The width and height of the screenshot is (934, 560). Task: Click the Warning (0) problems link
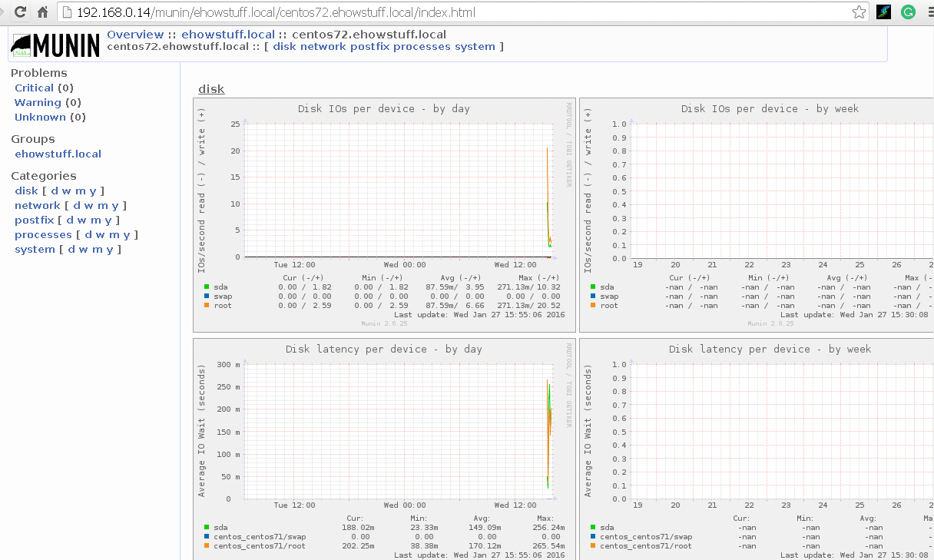tap(37, 102)
